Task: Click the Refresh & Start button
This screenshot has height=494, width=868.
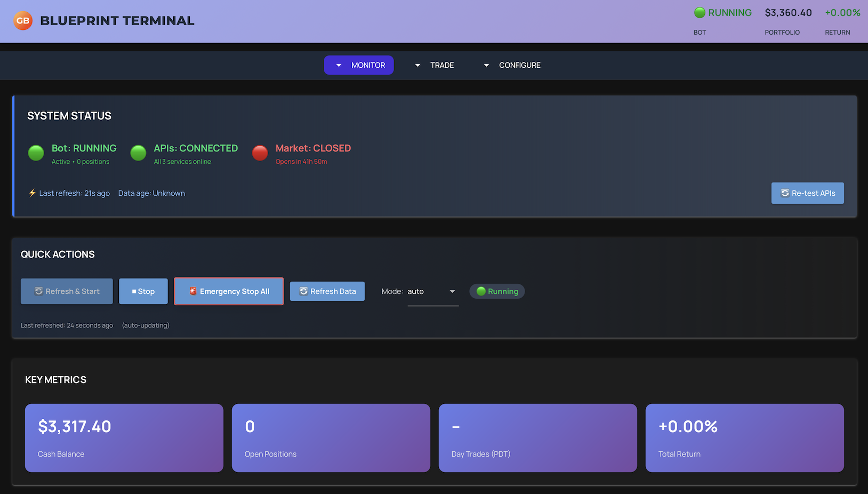Action: coord(67,291)
